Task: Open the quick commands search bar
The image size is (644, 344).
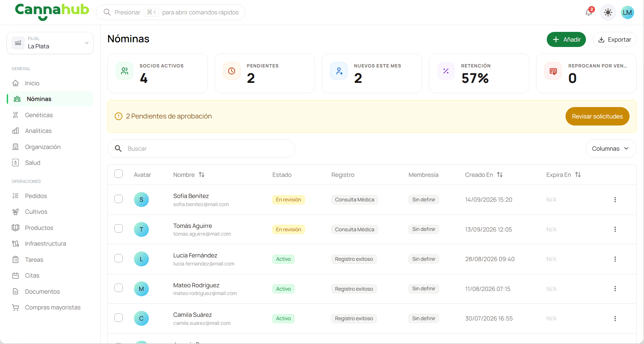Action: 171,12
